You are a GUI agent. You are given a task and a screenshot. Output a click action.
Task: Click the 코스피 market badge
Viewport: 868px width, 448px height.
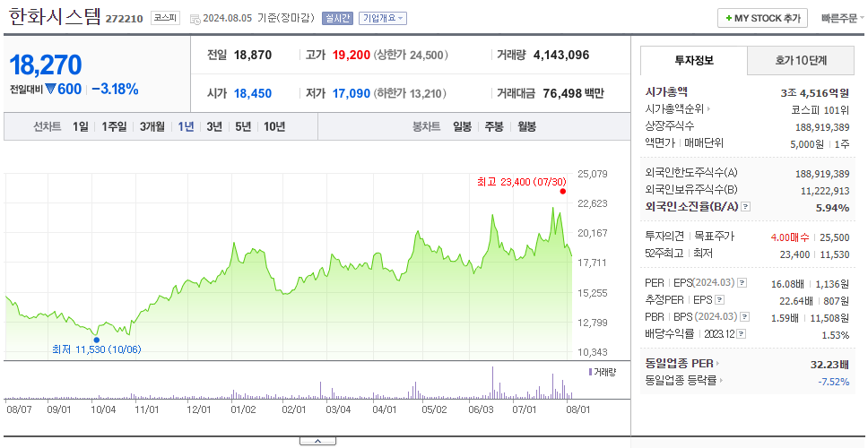[166, 18]
